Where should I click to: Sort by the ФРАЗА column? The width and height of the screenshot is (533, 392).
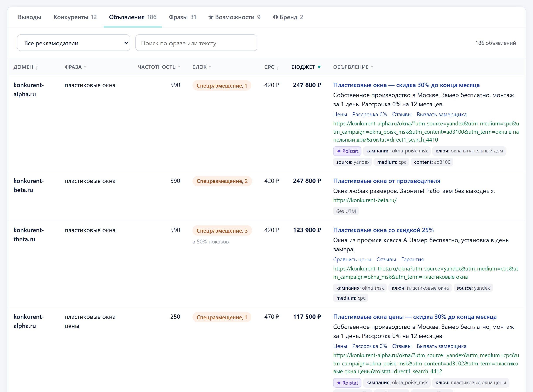[75, 67]
